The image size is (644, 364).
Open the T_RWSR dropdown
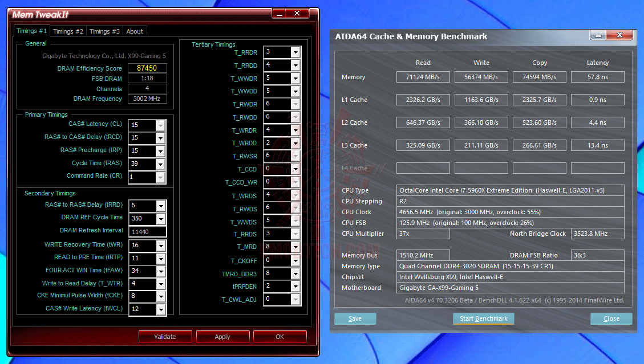(x=295, y=156)
